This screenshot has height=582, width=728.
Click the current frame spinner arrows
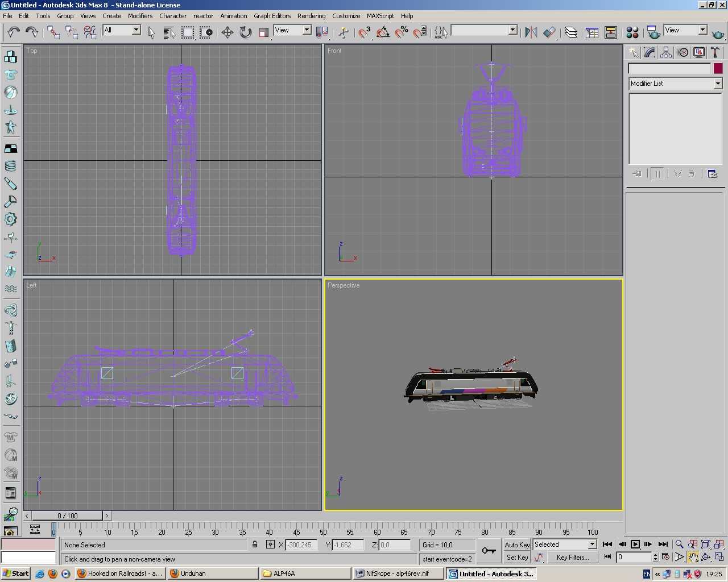(655, 557)
